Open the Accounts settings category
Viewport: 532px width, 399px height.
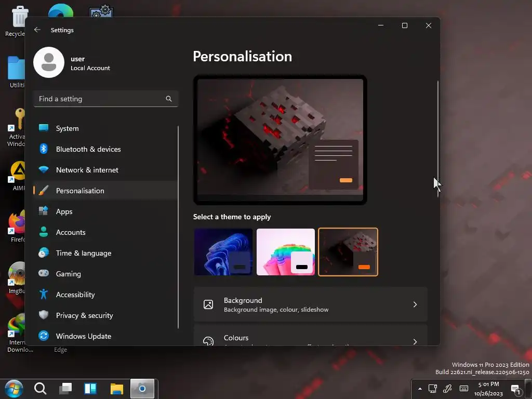click(x=105, y=232)
